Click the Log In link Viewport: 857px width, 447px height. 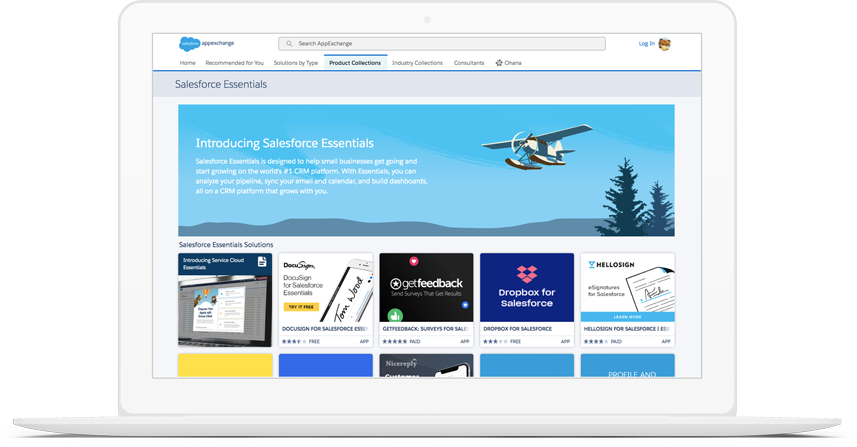tap(647, 44)
